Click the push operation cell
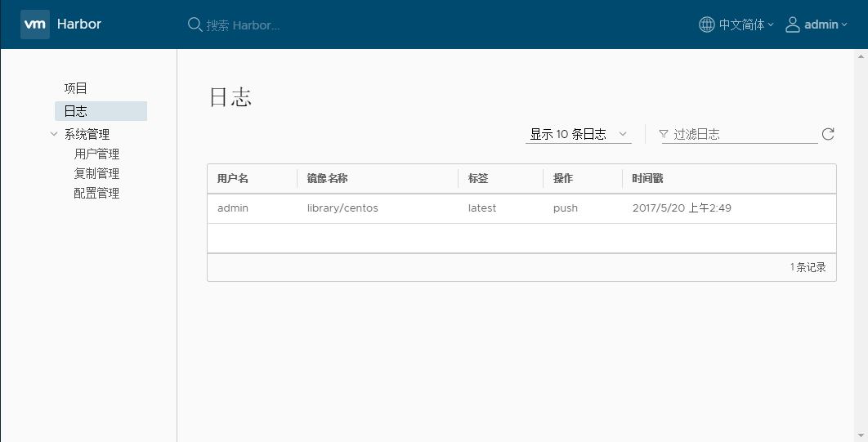868x442 pixels. click(566, 208)
